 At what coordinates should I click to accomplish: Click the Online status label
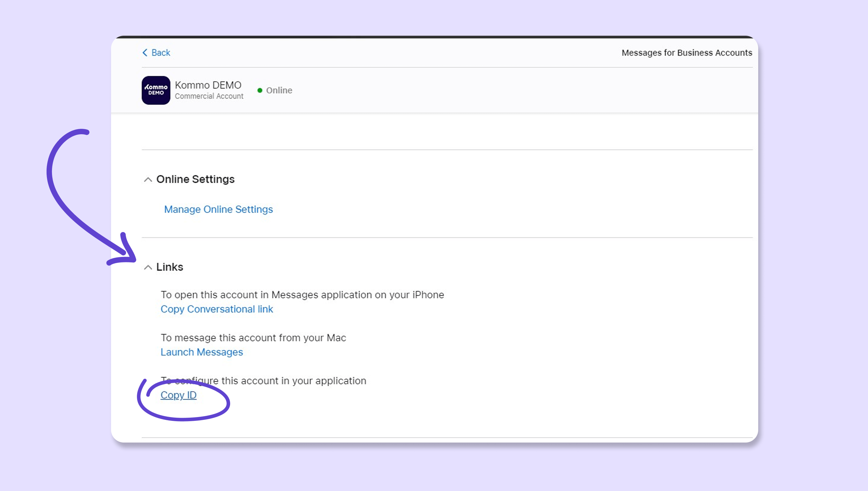279,90
